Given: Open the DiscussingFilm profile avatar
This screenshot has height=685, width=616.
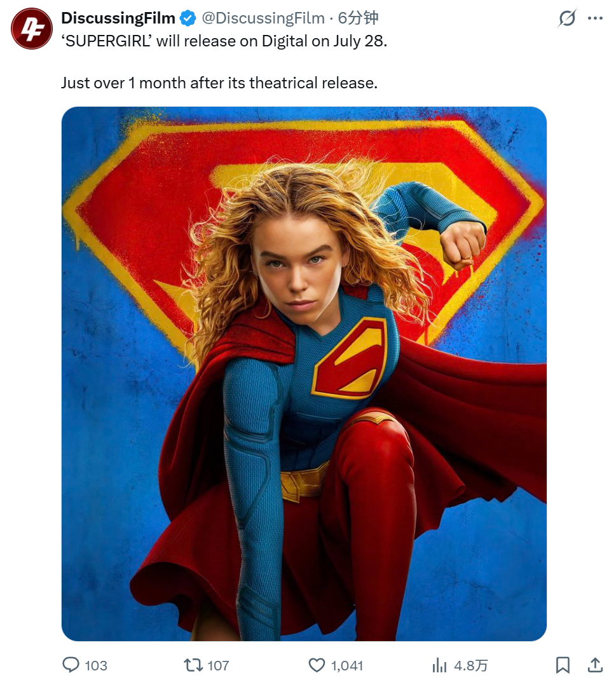Looking at the screenshot, I should pos(32,29).
